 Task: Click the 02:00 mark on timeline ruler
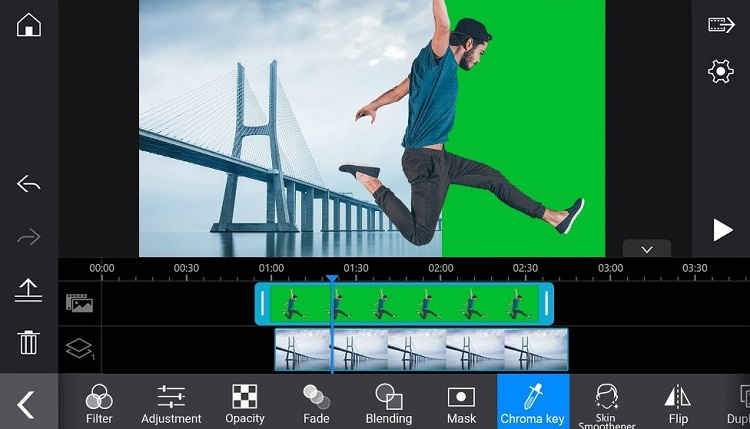(441, 268)
